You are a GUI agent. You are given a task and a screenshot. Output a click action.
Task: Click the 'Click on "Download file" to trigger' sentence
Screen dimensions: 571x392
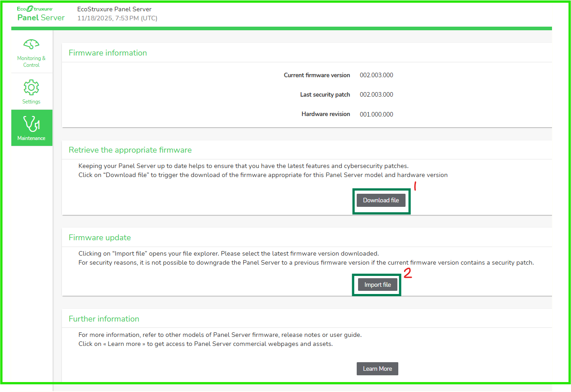pyautogui.click(x=263, y=175)
